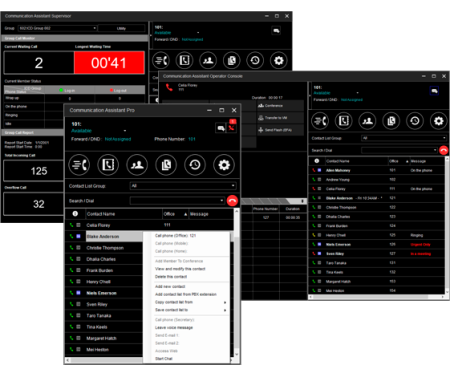Open call handling icon in Operator Console toolbar

(320, 121)
